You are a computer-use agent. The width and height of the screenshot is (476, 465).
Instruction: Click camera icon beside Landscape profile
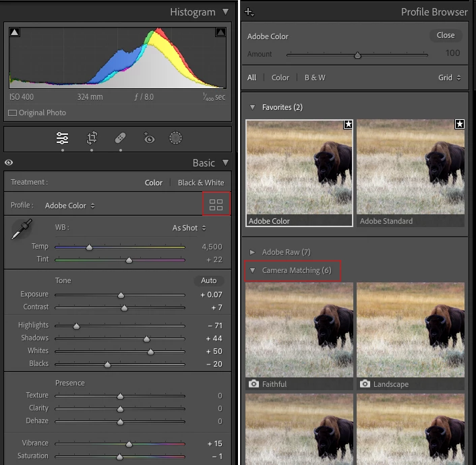365,384
